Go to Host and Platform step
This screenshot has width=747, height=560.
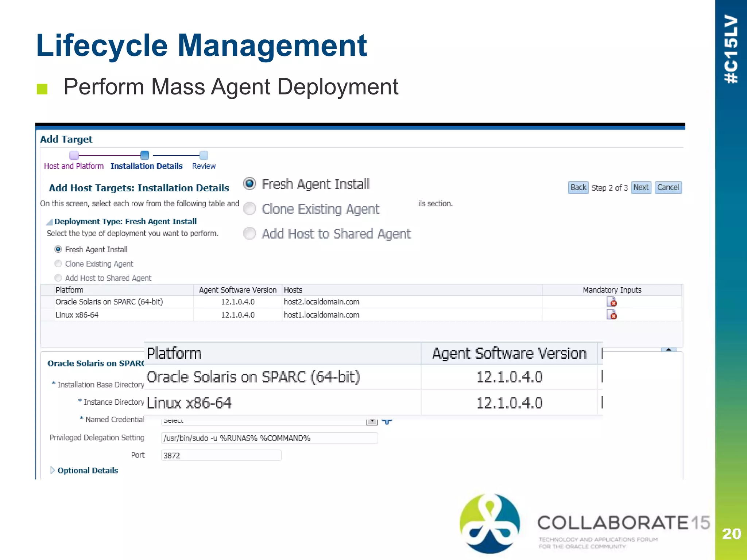coord(74,166)
